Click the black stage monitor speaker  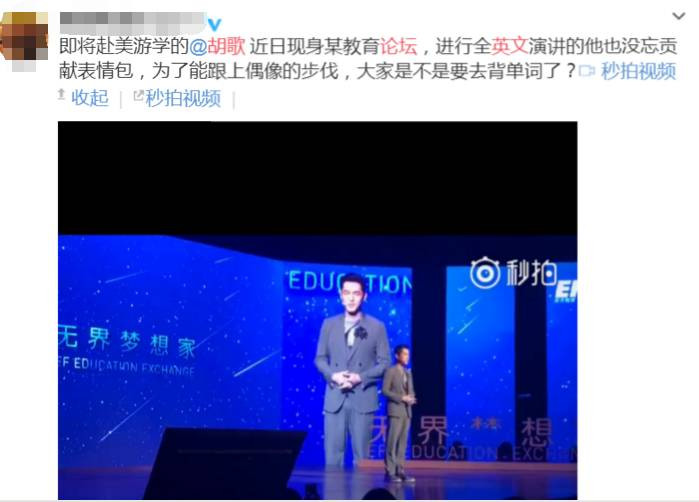tap(225, 463)
